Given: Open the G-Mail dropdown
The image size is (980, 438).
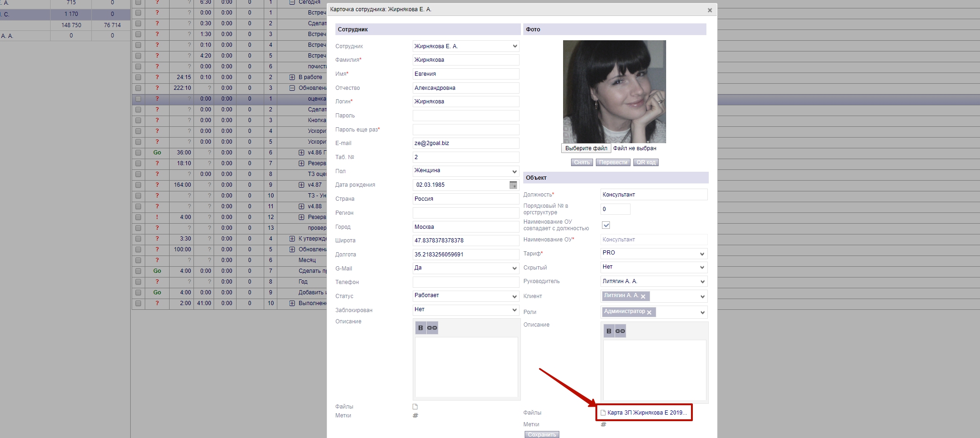Looking at the screenshot, I should pos(466,268).
